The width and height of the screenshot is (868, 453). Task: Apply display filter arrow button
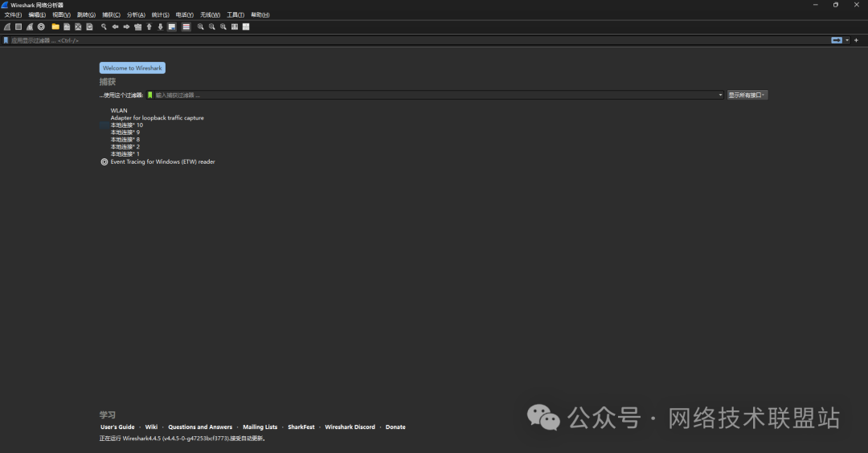[837, 40]
